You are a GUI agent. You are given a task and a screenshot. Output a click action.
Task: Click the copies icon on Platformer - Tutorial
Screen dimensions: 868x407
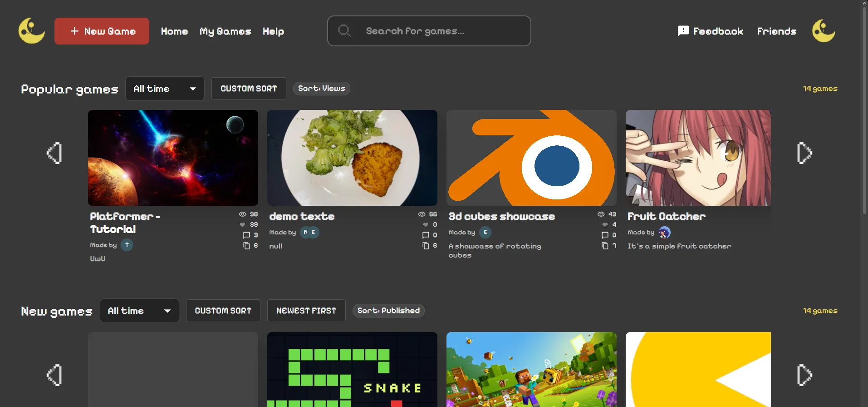246,246
